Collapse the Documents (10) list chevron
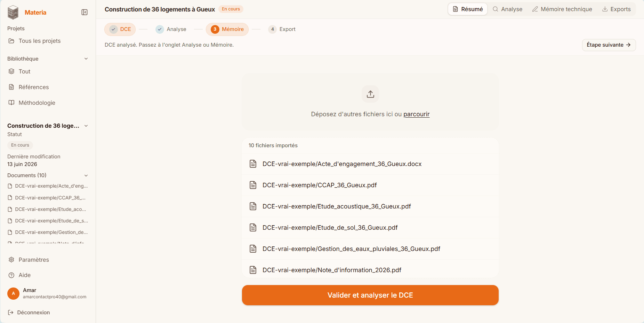This screenshot has height=323, width=644. [86, 175]
